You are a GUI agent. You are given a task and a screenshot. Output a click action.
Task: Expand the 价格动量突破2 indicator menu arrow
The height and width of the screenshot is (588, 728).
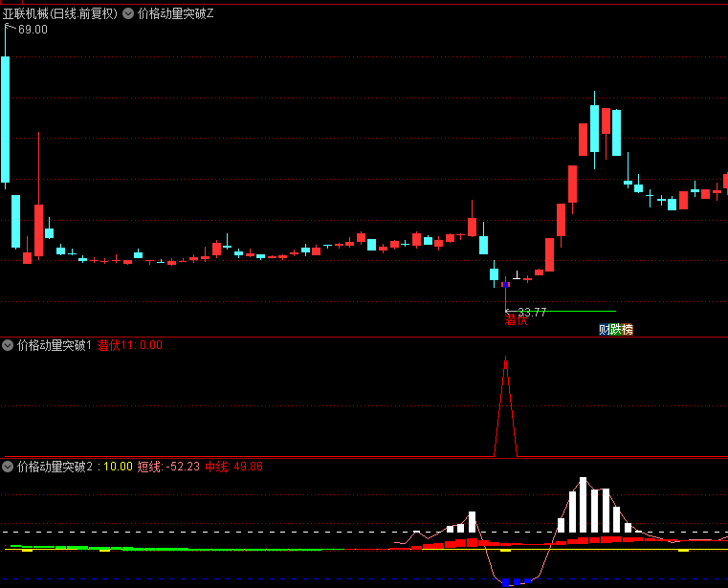(x=8, y=467)
